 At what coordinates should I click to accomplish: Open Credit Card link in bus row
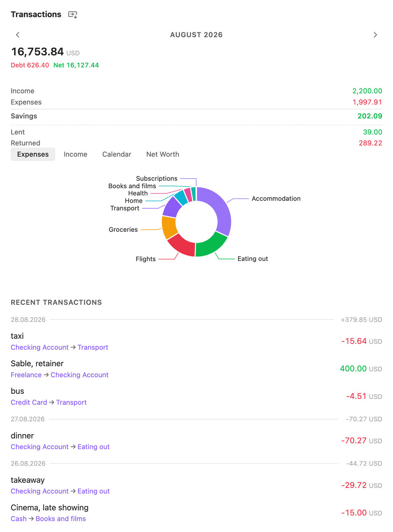(x=29, y=402)
